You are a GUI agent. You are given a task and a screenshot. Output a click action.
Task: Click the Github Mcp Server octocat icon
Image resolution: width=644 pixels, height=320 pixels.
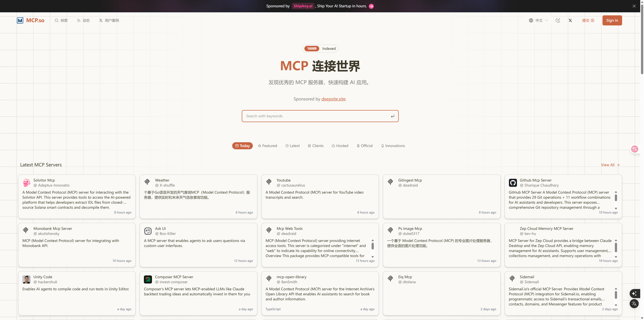click(513, 183)
